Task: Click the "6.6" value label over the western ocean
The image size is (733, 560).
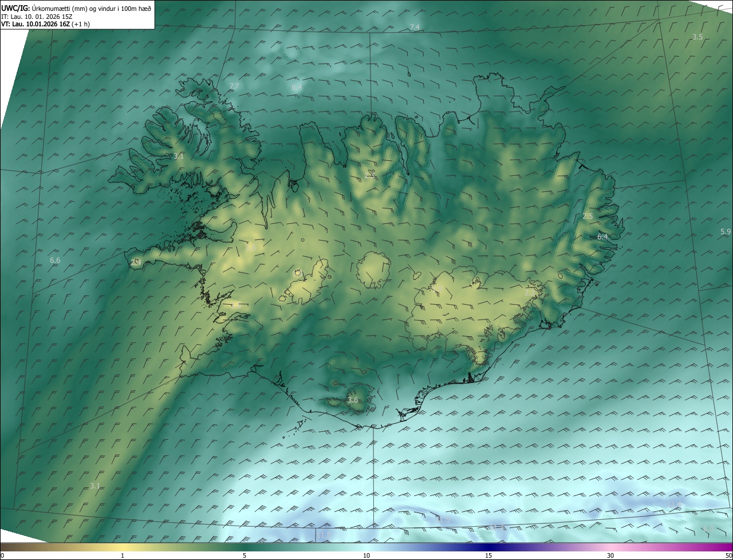Action: click(55, 261)
